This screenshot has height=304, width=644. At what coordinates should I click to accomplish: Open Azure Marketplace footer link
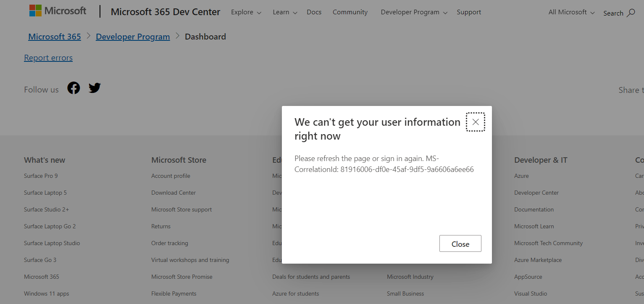[x=538, y=260]
